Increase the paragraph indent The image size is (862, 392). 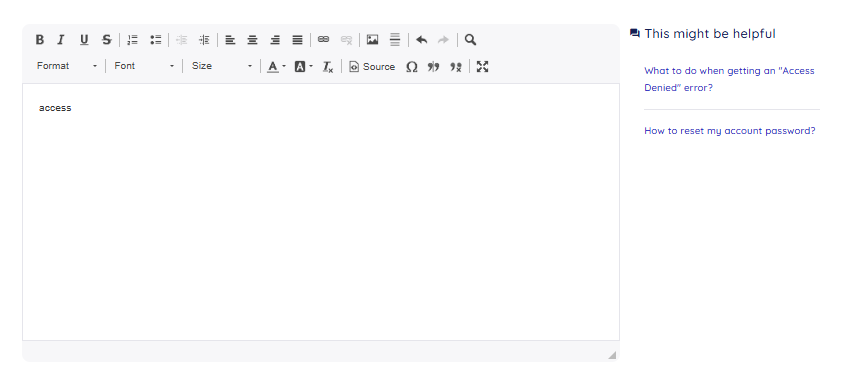(204, 40)
